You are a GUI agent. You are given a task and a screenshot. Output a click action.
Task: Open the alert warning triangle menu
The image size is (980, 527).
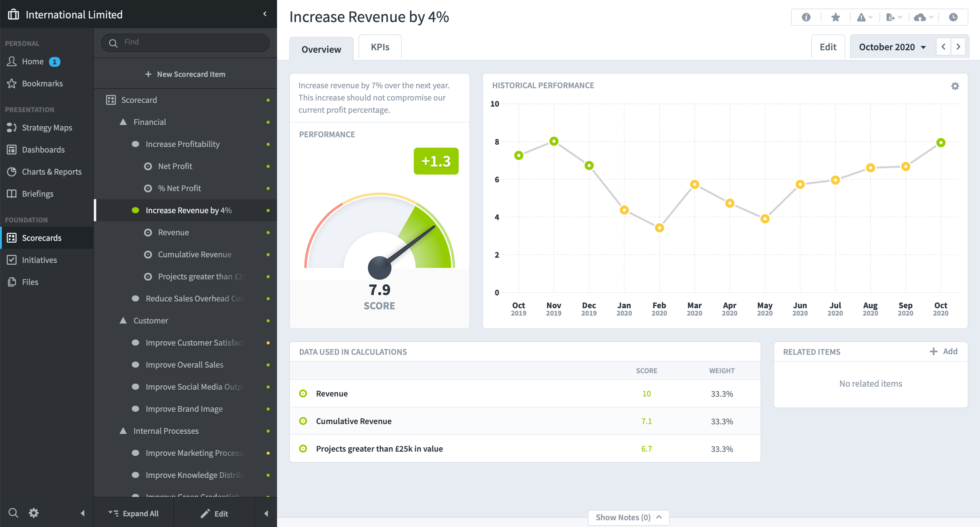864,17
